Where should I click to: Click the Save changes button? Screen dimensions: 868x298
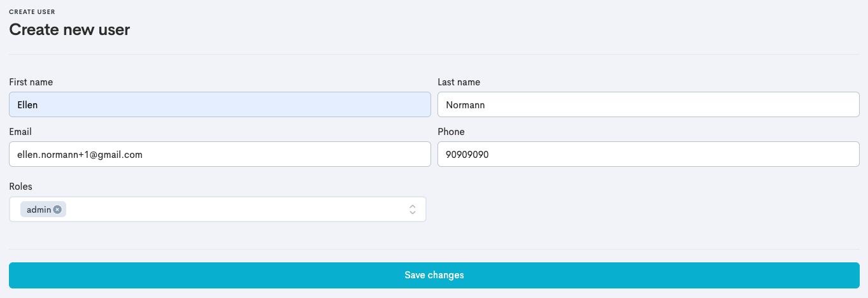click(434, 275)
